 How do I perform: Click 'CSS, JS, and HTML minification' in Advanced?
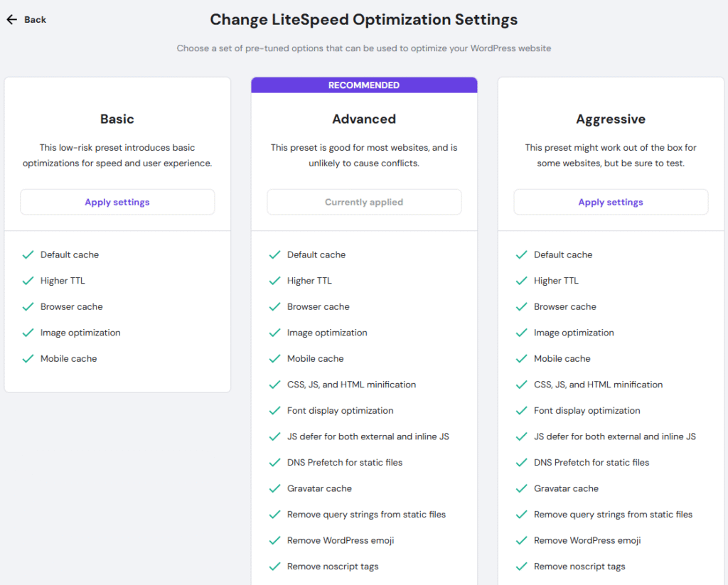click(351, 385)
